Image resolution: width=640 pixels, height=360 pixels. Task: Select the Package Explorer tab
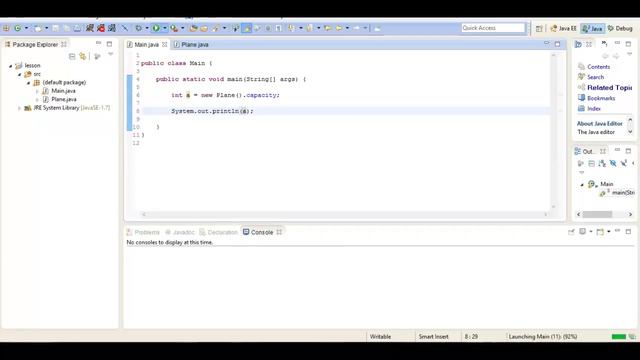[35, 44]
